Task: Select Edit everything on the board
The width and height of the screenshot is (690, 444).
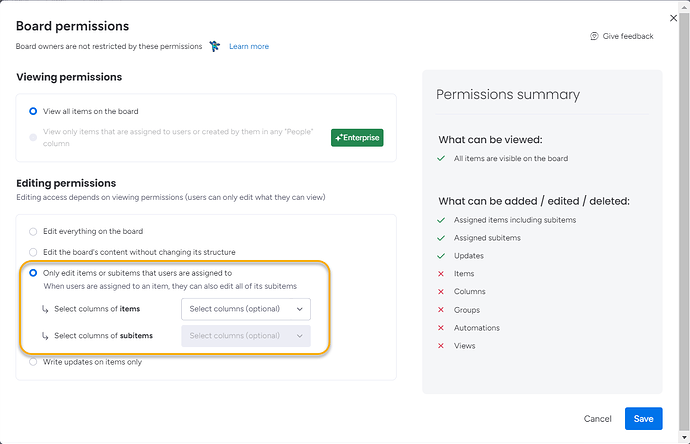Action: (x=34, y=232)
